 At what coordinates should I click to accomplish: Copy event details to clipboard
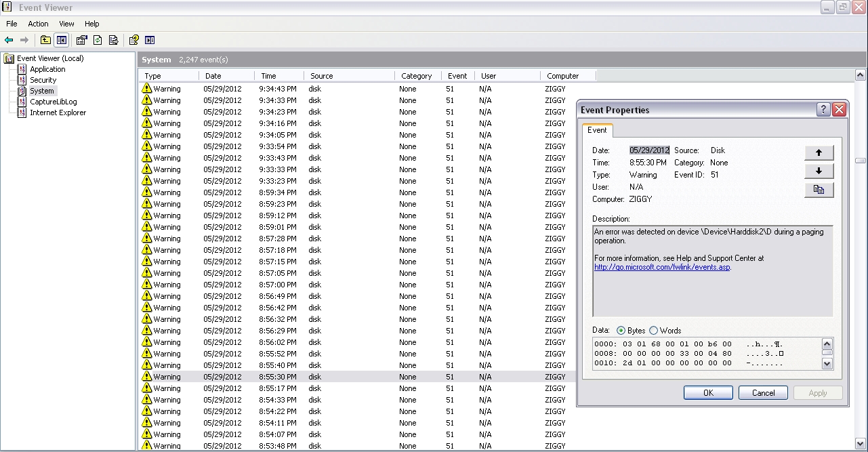819,190
